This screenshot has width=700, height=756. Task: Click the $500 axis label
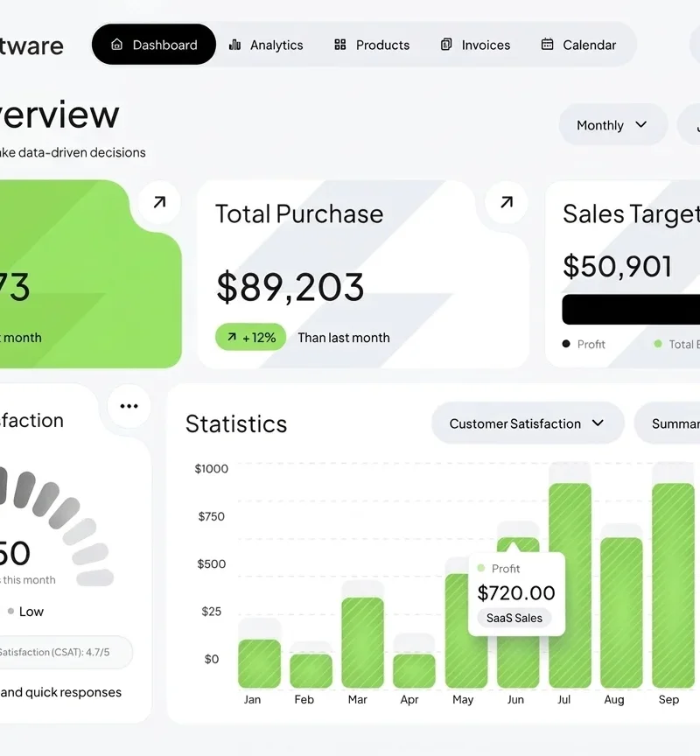(x=211, y=563)
